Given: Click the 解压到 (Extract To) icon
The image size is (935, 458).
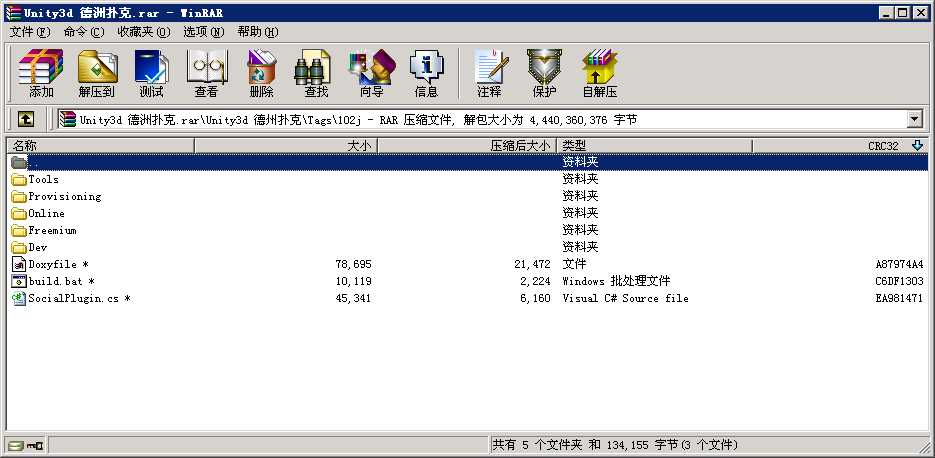Looking at the screenshot, I should tap(97, 73).
